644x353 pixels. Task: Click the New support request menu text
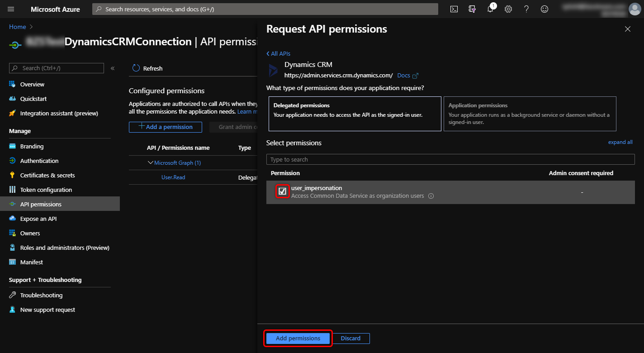48,310
